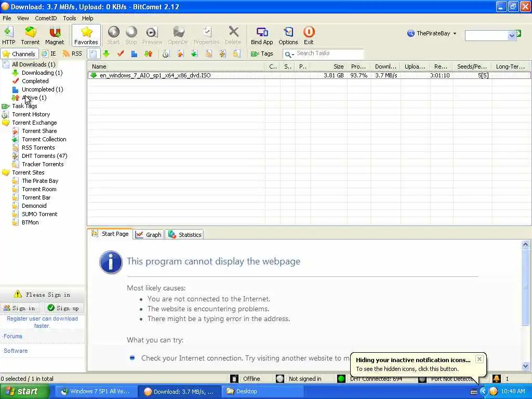
Task: Switch to the IE sidebar tab
Action: click(x=49, y=54)
